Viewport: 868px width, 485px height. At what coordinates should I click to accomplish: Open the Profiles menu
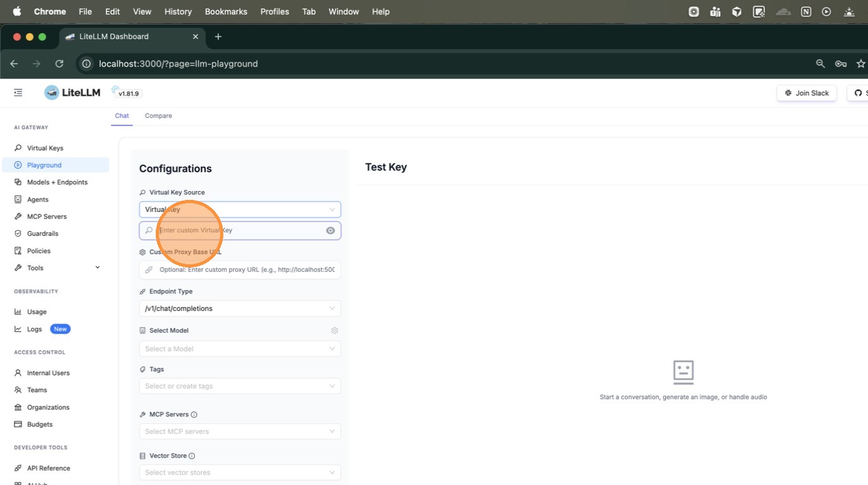point(274,11)
